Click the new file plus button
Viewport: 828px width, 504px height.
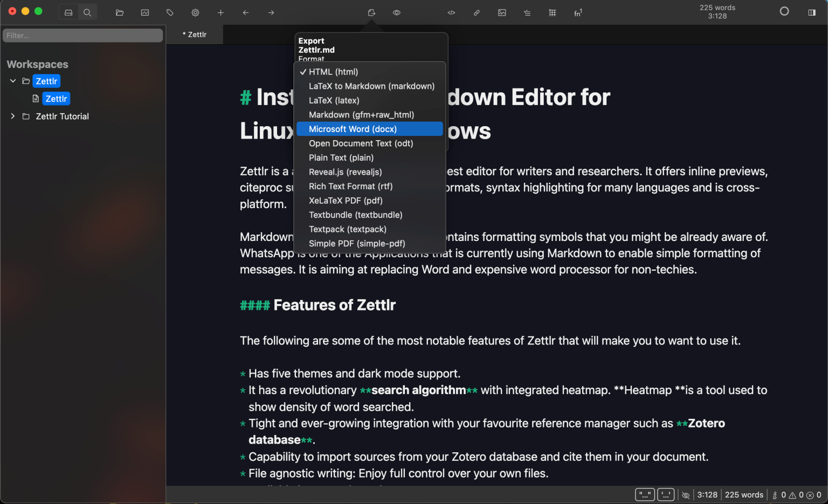click(x=220, y=12)
